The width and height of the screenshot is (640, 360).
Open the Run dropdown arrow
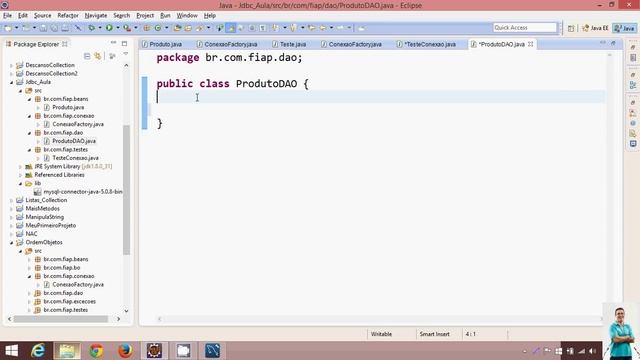coord(118,28)
